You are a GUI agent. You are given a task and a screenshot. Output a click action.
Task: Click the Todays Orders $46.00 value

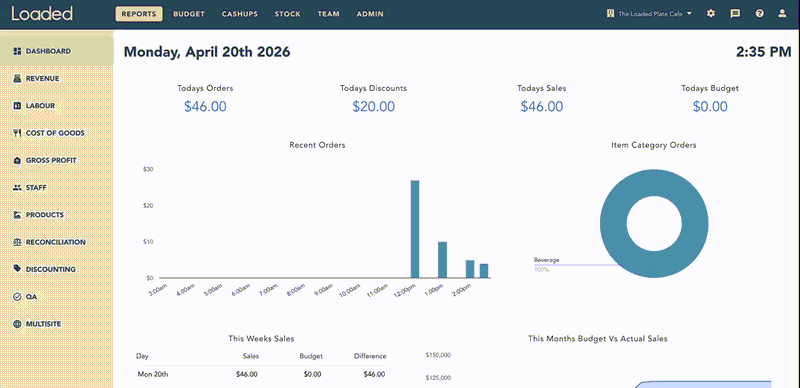point(205,106)
